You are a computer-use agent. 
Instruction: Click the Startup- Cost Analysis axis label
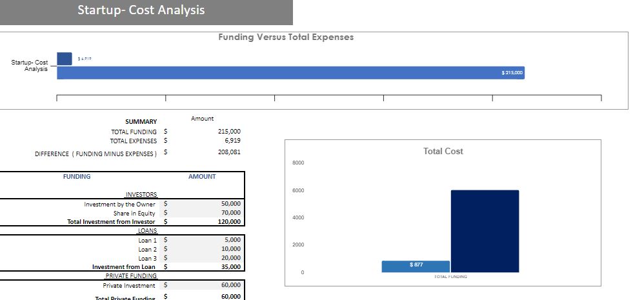point(30,66)
